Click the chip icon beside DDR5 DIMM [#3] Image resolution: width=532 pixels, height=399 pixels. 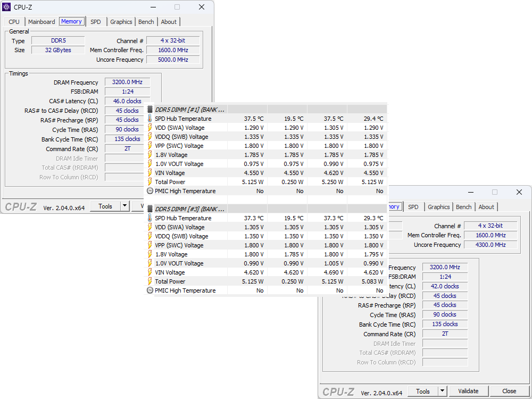pyautogui.click(x=150, y=209)
